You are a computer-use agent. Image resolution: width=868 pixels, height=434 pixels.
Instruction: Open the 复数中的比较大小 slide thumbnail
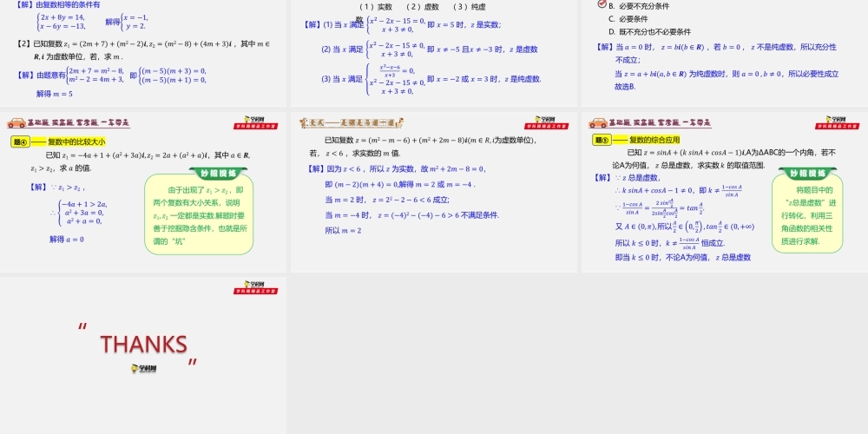143,192
